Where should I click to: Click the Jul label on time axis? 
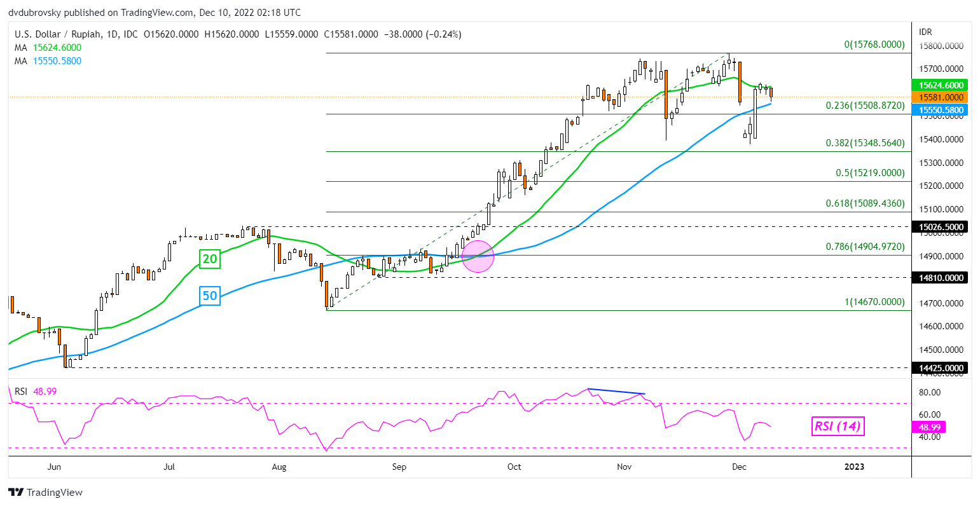click(x=169, y=467)
